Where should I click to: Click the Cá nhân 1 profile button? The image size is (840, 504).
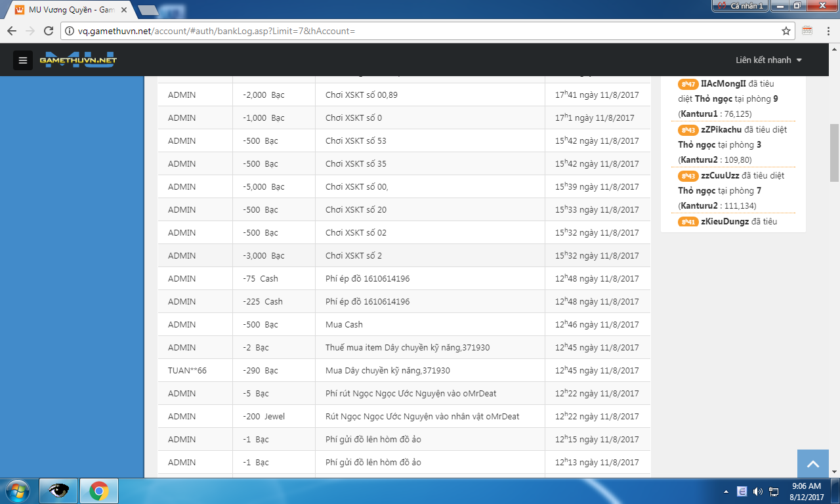point(740,6)
